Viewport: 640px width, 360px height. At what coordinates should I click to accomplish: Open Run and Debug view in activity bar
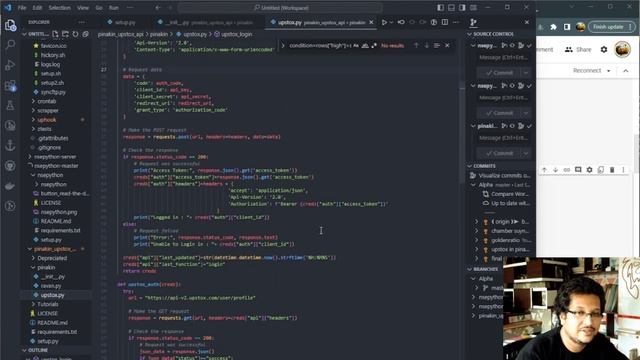10,65
